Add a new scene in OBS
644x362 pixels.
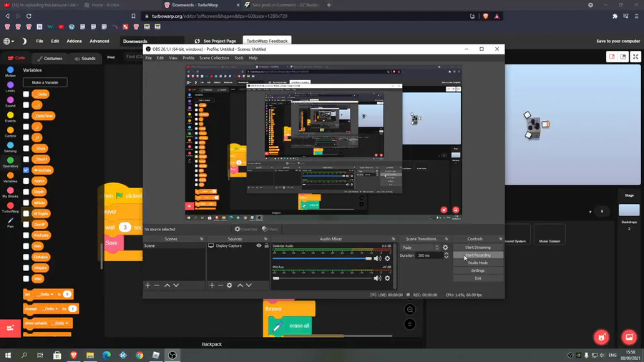[x=148, y=285]
